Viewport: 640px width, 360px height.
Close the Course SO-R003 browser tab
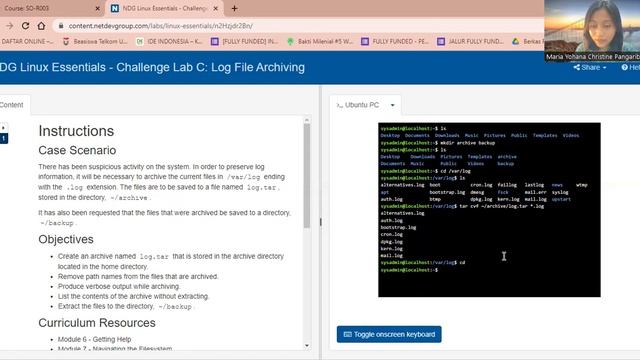pos(97,8)
